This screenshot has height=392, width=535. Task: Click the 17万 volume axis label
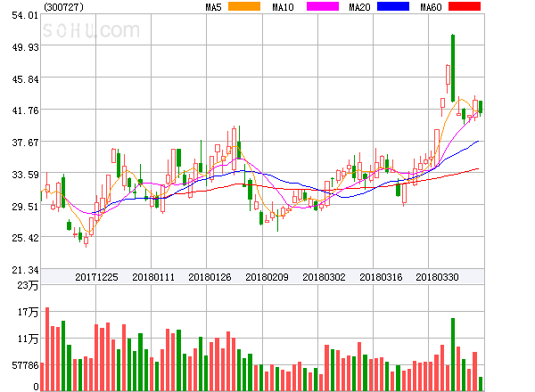[28, 312]
